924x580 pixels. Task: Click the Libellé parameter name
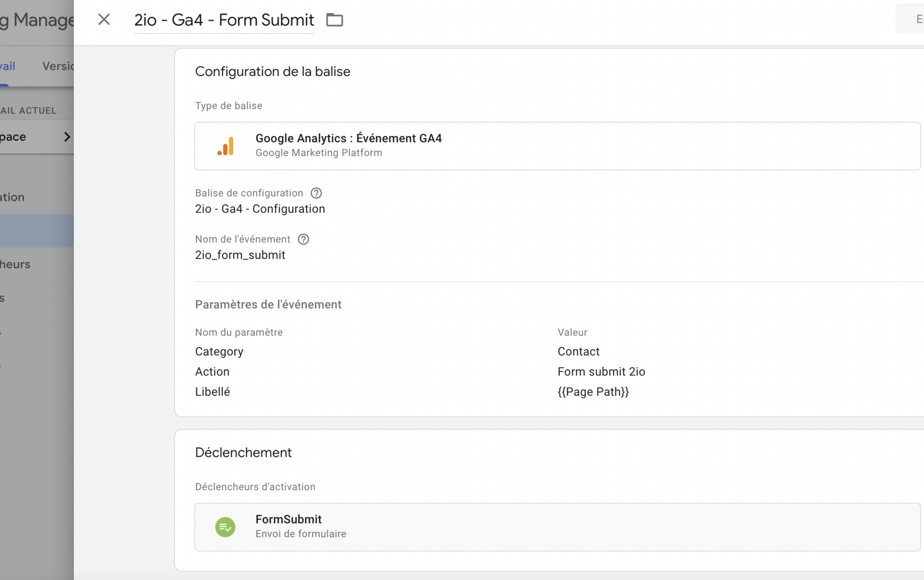213,392
